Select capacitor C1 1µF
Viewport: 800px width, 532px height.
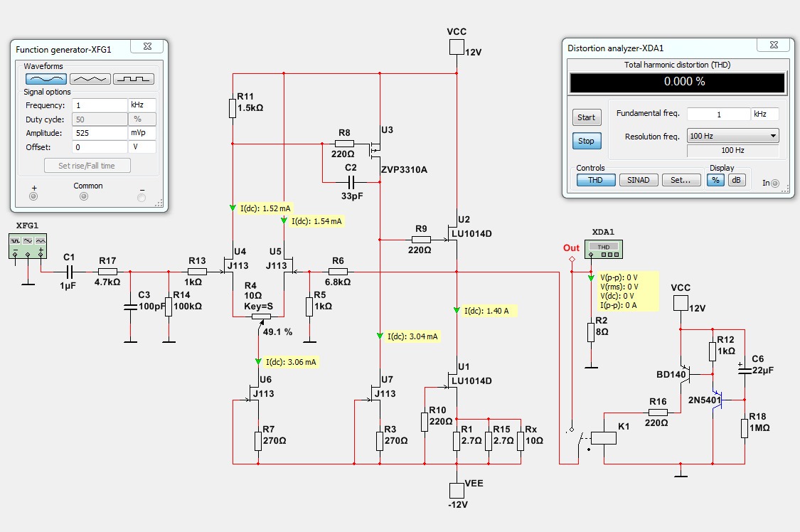70,272
